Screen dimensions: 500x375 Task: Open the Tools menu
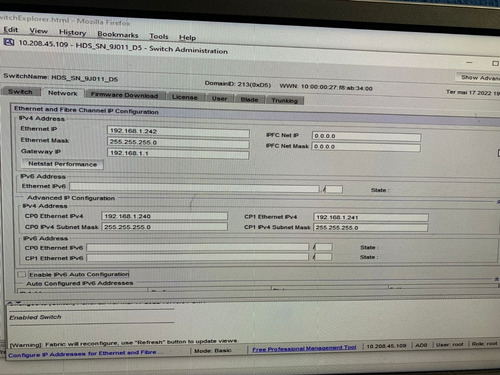click(159, 36)
